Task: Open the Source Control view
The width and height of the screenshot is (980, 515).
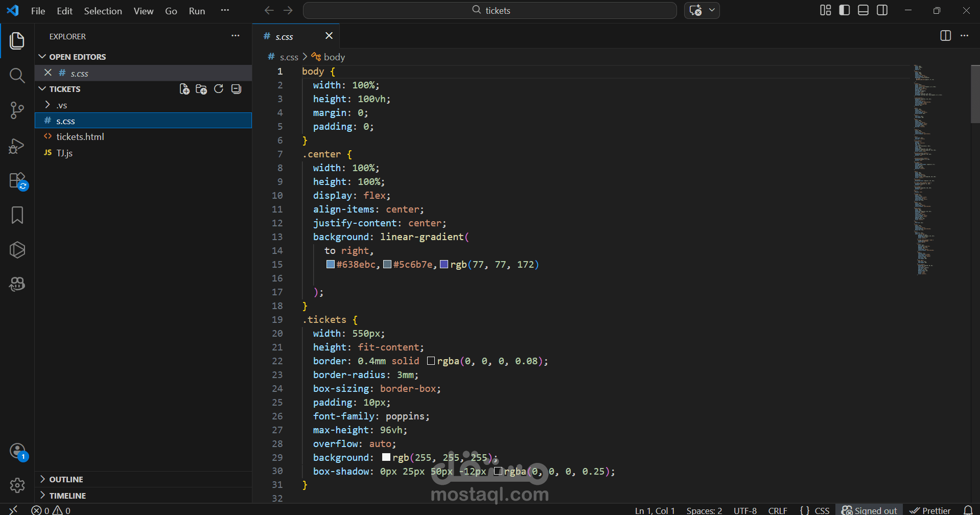Action: [17, 110]
